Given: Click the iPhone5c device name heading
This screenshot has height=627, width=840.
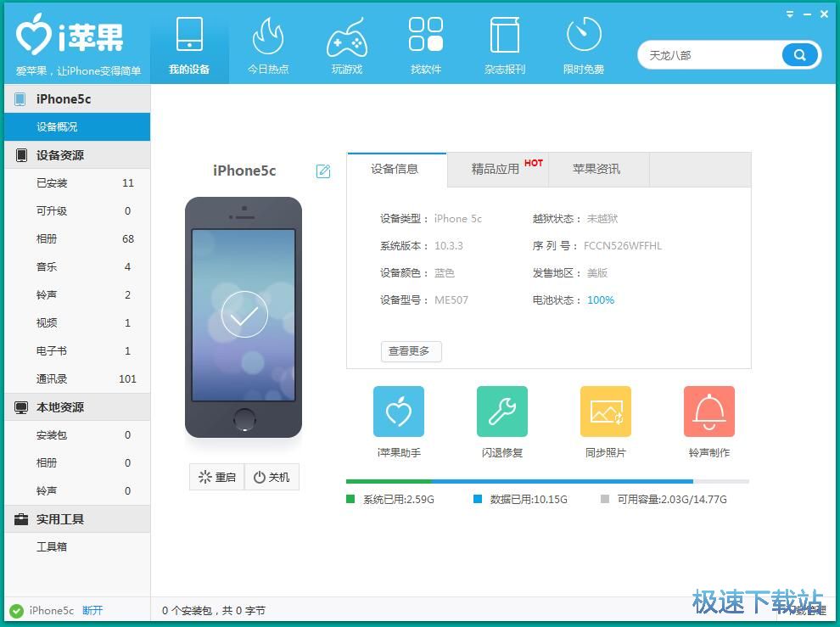Looking at the screenshot, I should point(244,171).
